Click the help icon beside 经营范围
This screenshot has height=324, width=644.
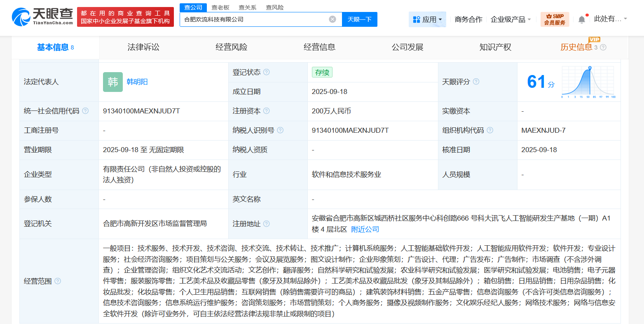click(57, 282)
